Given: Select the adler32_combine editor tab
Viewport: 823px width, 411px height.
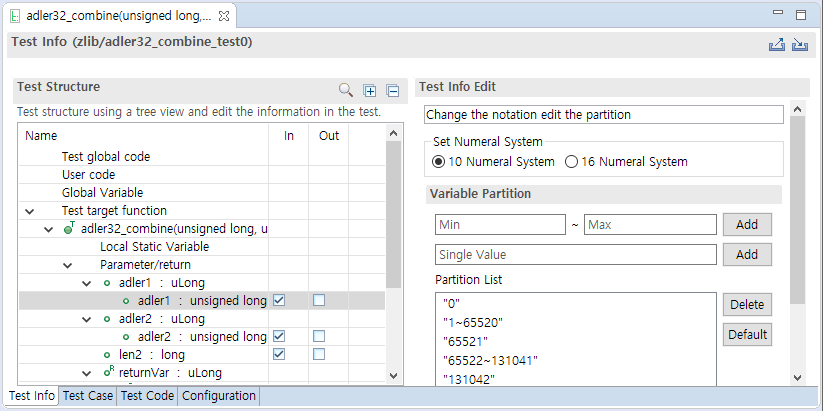Looking at the screenshot, I should (x=119, y=16).
